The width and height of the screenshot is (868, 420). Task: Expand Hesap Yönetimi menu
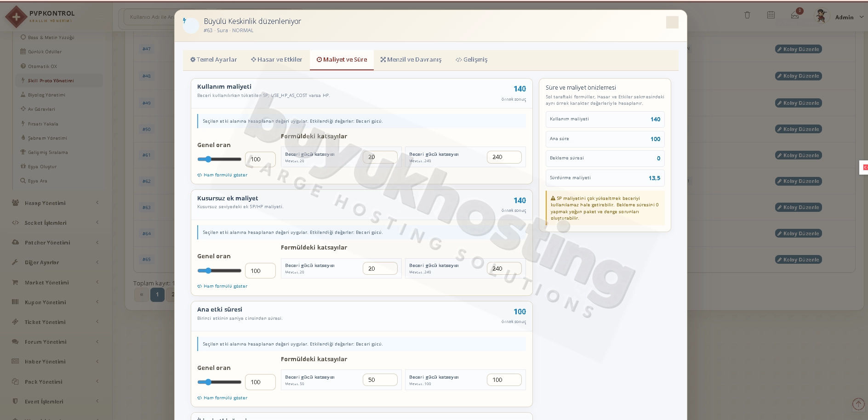pos(55,203)
